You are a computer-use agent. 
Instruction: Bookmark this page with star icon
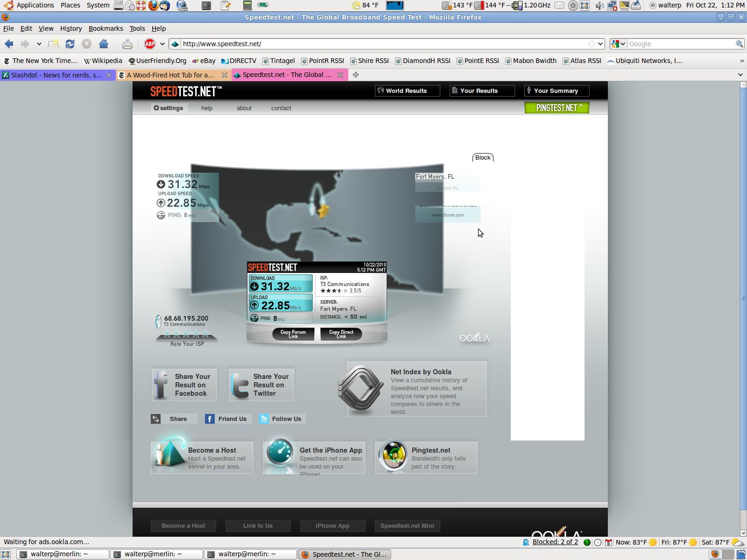[x=592, y=44]
